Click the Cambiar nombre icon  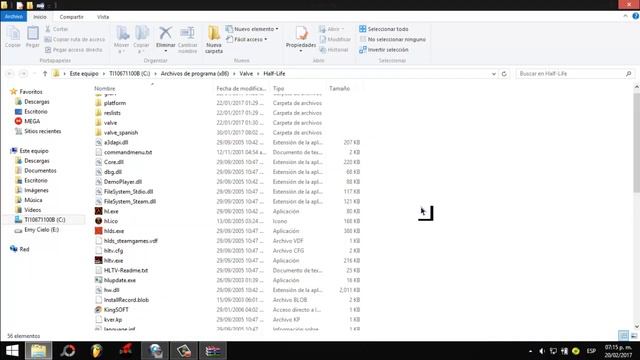tap(187, 39)
